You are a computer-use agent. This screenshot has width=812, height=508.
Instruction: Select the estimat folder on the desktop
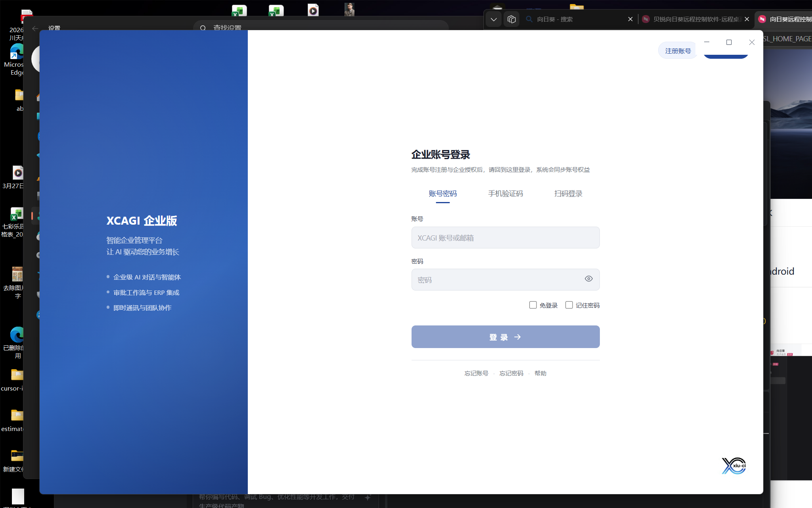point(13,420)
